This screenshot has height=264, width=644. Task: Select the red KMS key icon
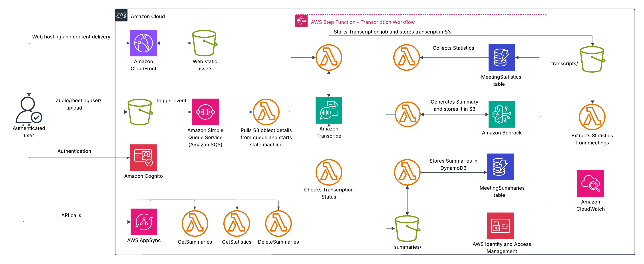500,226
